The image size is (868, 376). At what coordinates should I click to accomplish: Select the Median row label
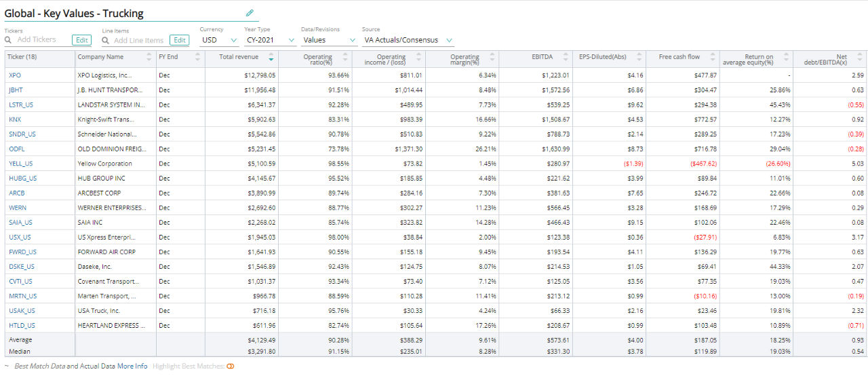20,352
